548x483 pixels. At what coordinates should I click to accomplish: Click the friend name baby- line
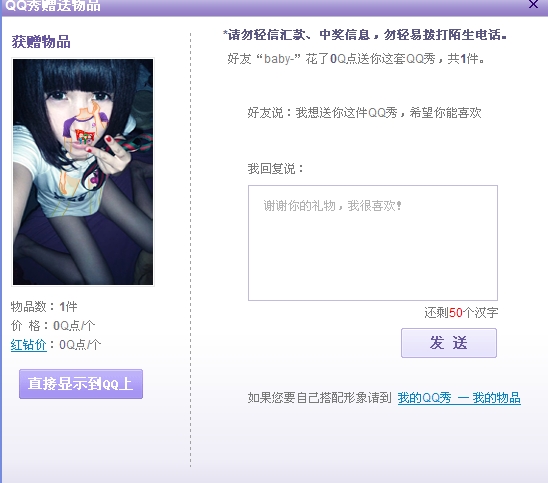356,59
